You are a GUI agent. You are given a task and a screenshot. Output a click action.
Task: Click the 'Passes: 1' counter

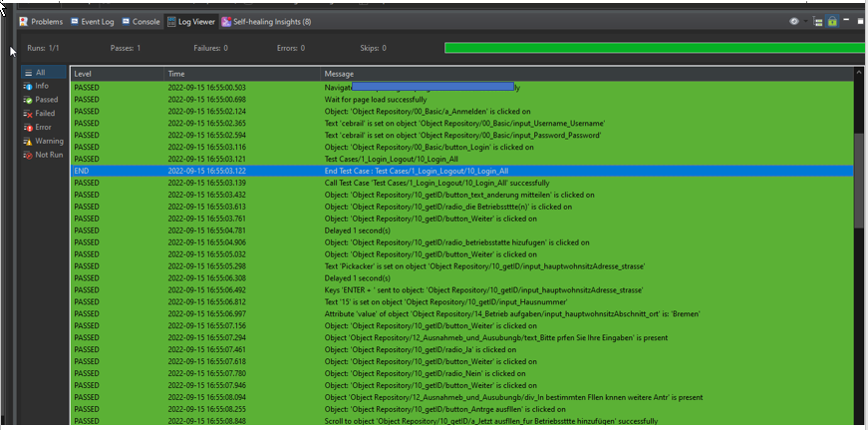[x=126, y=48]
